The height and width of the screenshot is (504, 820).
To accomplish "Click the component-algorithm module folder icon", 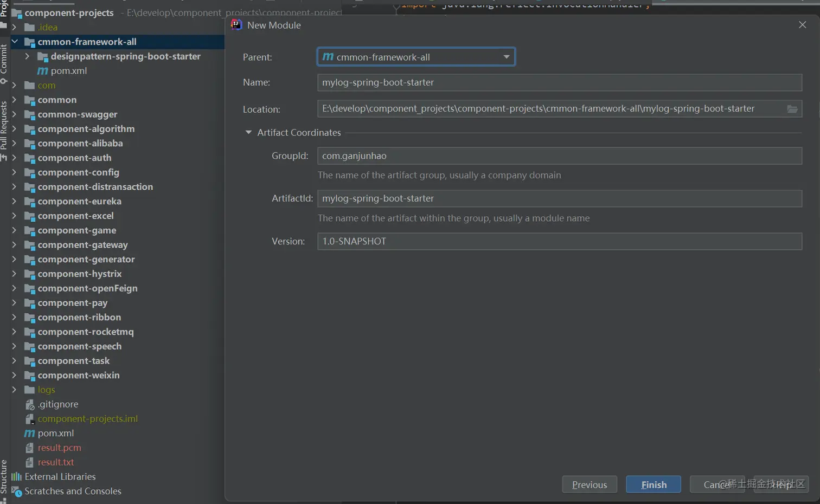I will click(x=30, y=129).
